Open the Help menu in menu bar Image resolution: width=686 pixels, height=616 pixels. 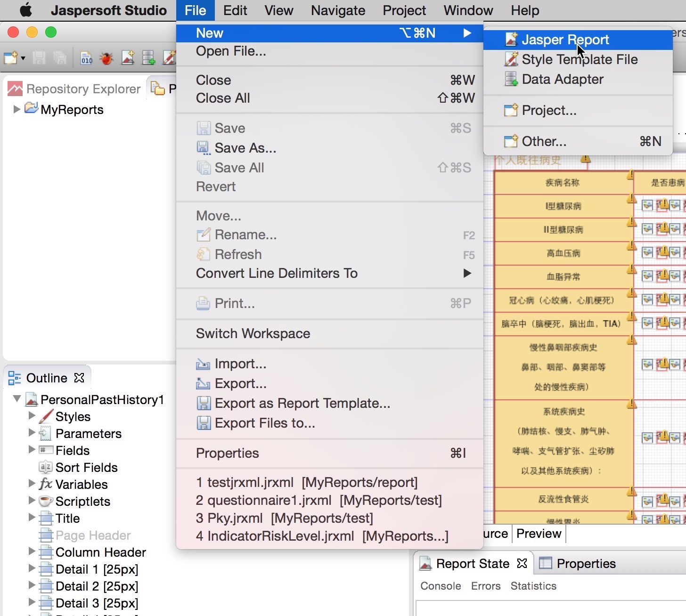click(x=525, y=10)
